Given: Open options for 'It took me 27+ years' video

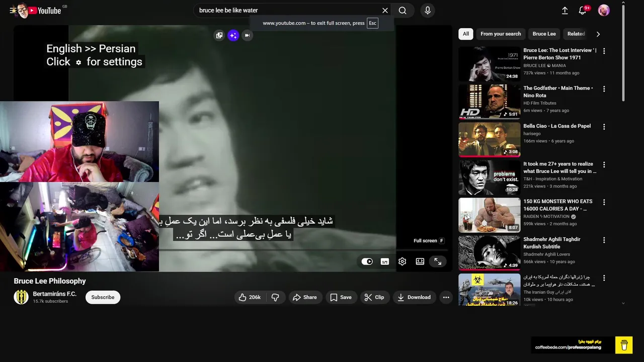Looking at the screenshot, I should pyautogui.click(x=604, y=164).
